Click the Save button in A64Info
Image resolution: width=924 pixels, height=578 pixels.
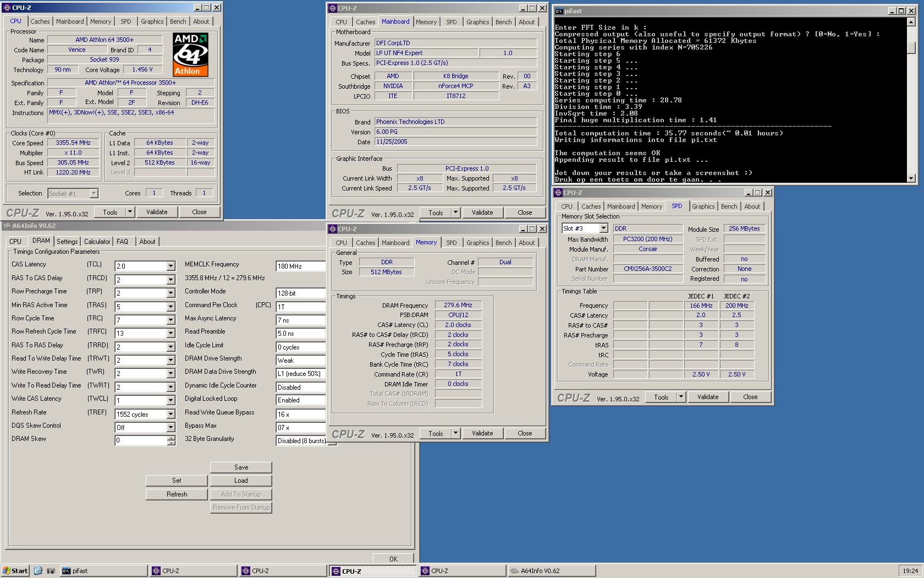click(241, 467)
